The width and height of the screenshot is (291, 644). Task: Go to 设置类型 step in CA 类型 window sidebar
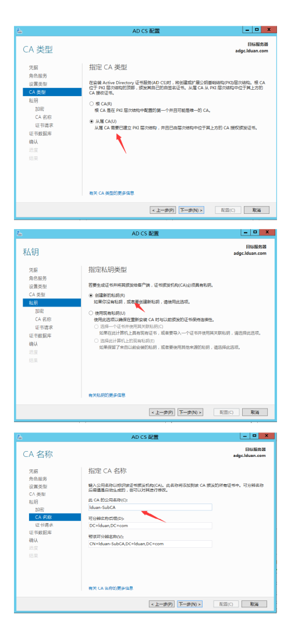[38, 84]
